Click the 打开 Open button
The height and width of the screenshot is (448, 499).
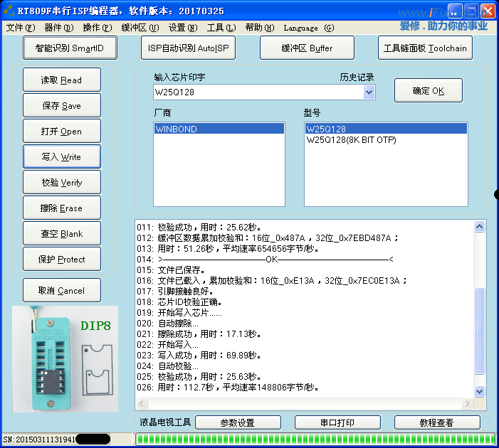point(62,131)
